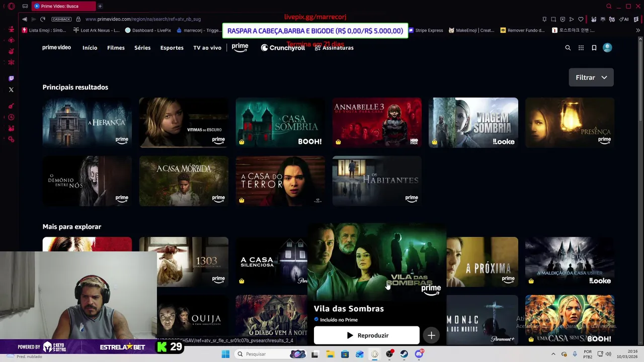Click the snapshot icon in browser toolbar

(x=553, y=19)
